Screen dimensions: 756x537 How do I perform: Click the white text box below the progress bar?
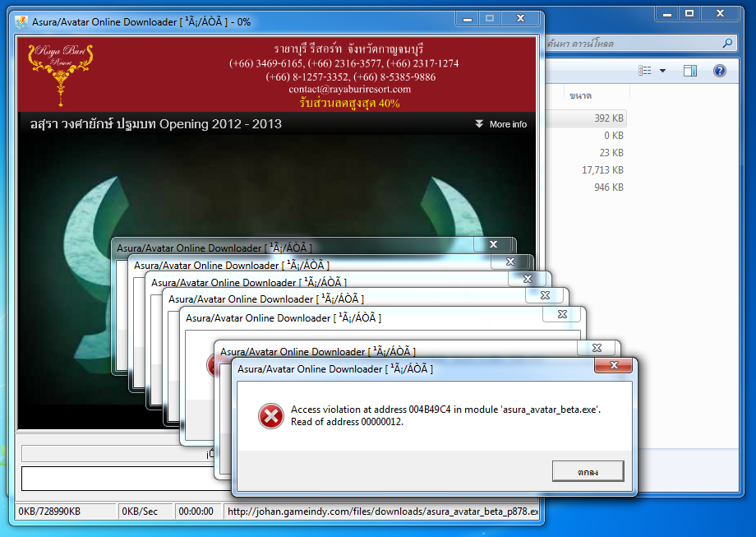(118, 478)
